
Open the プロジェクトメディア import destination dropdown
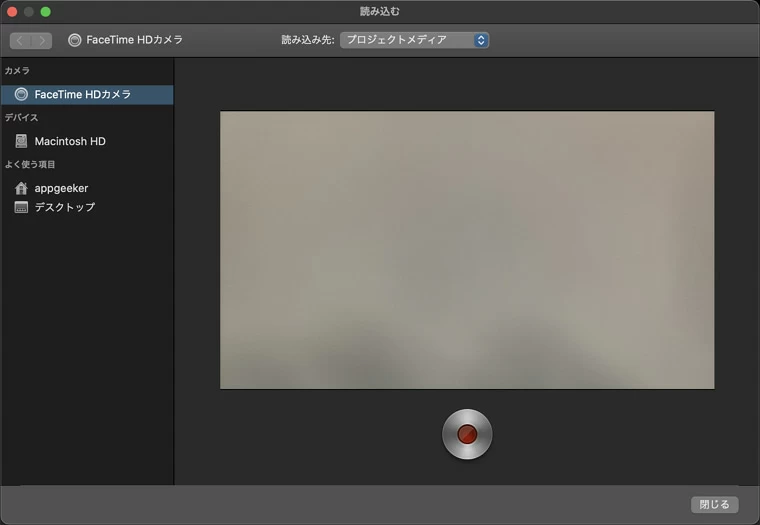(414, 40)
